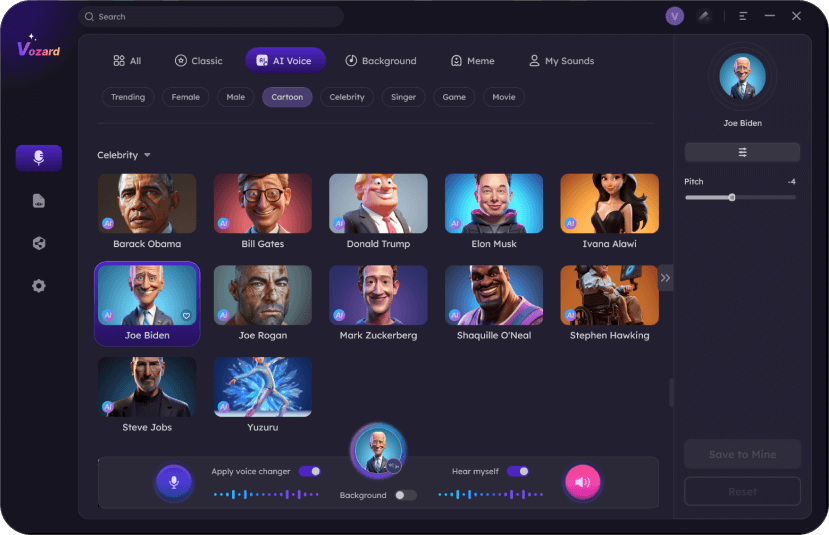Select the Singer filter chip
The image size is (829, 535).
click(403, 97)
